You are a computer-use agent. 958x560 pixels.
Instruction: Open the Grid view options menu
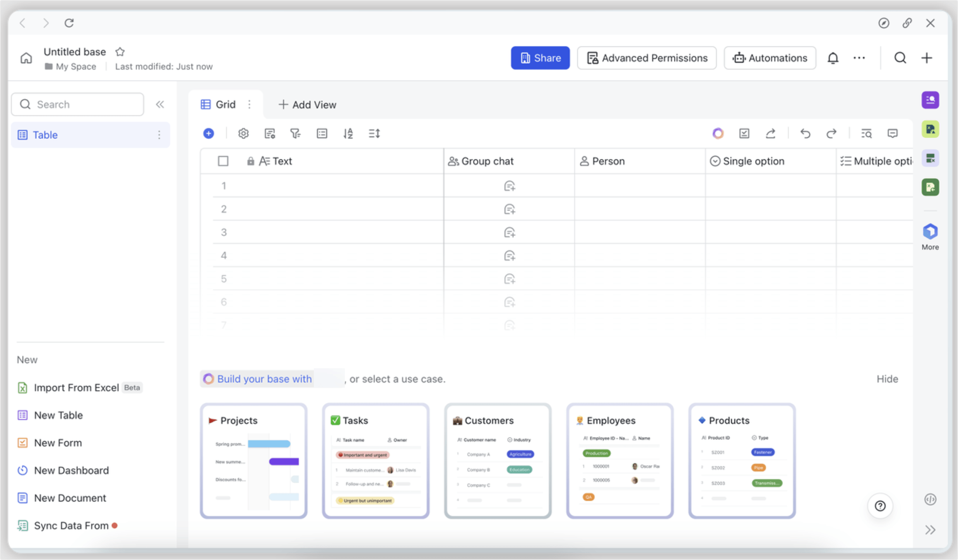tap(250, 104)
